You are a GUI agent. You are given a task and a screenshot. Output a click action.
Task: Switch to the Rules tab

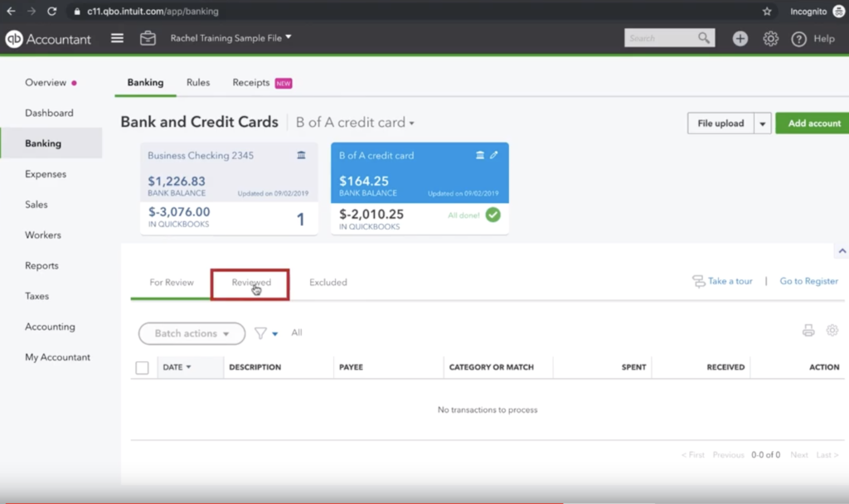point(198,83)
